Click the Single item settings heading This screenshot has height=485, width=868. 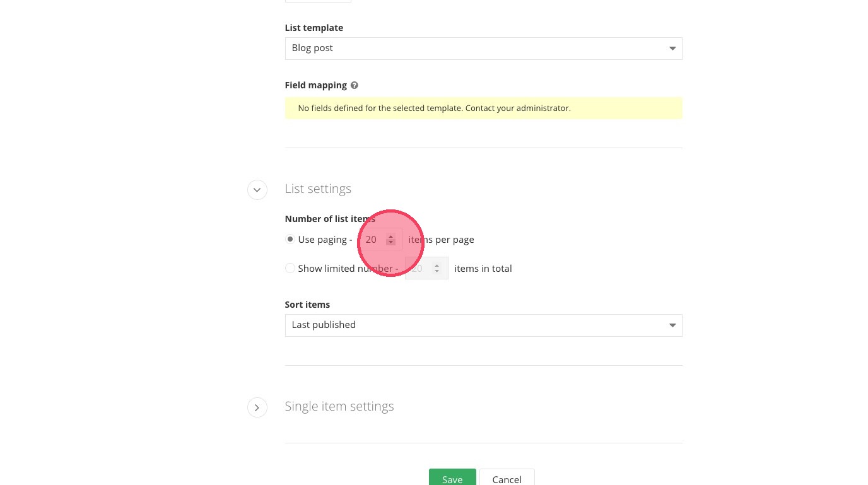tap(339, 406)
